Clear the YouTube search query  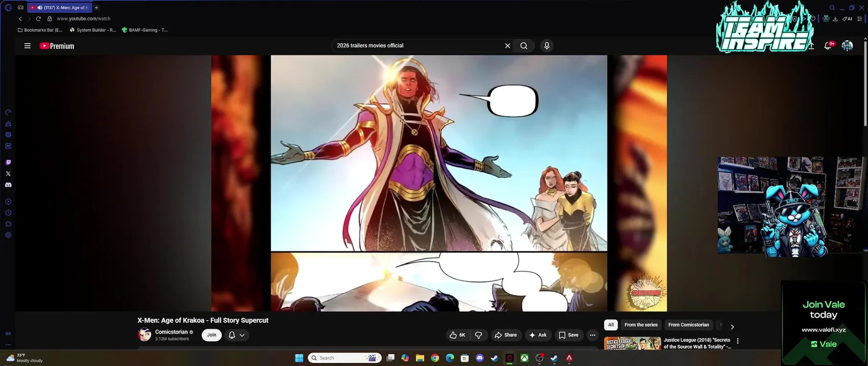[x=507, y=46]
